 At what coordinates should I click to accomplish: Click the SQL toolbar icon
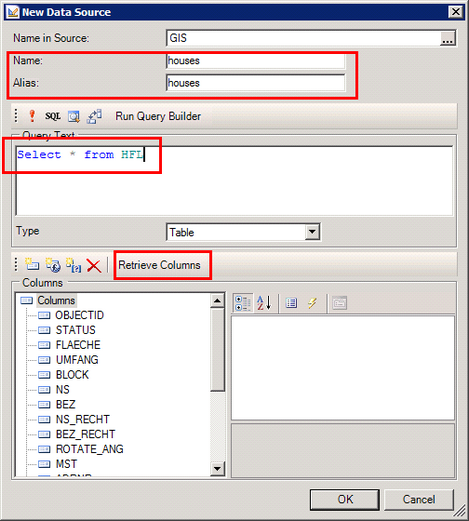(x=53, y=116)
